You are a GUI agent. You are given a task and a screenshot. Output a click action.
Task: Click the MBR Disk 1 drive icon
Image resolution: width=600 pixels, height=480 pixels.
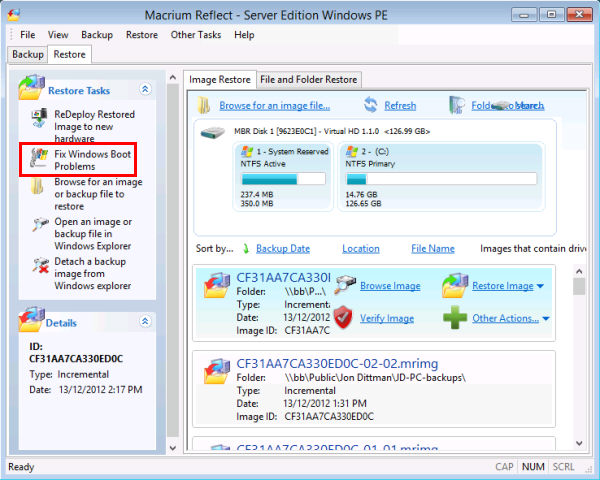coord(213,133)
